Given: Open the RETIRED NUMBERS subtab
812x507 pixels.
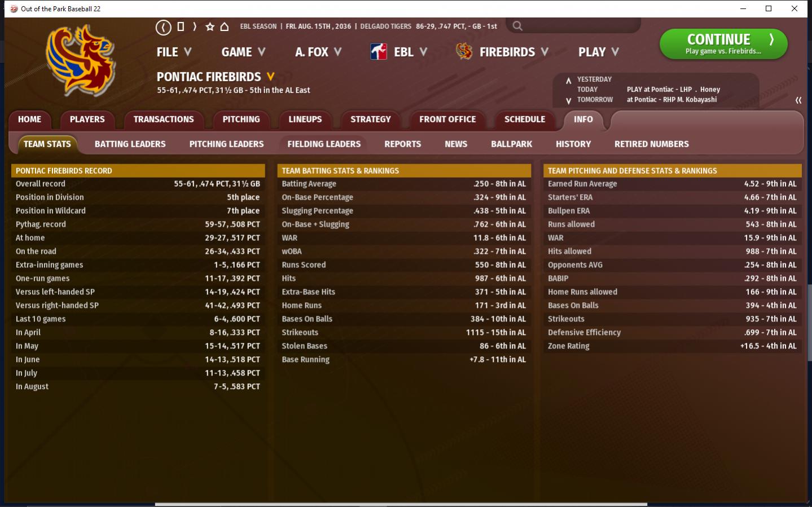Looking at the screenshot, I should (x=652, y=144).
